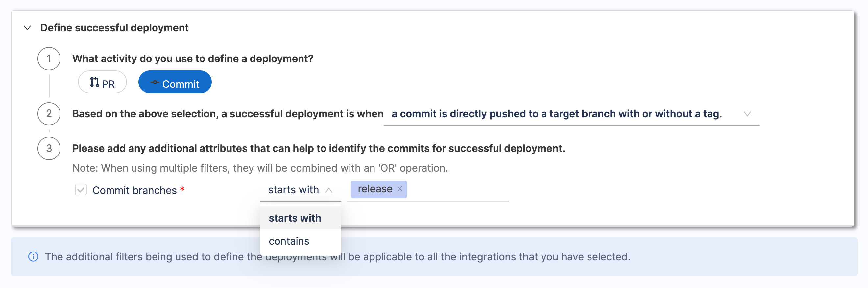Toggle the Commit branches checkbox

coord(81,190)
